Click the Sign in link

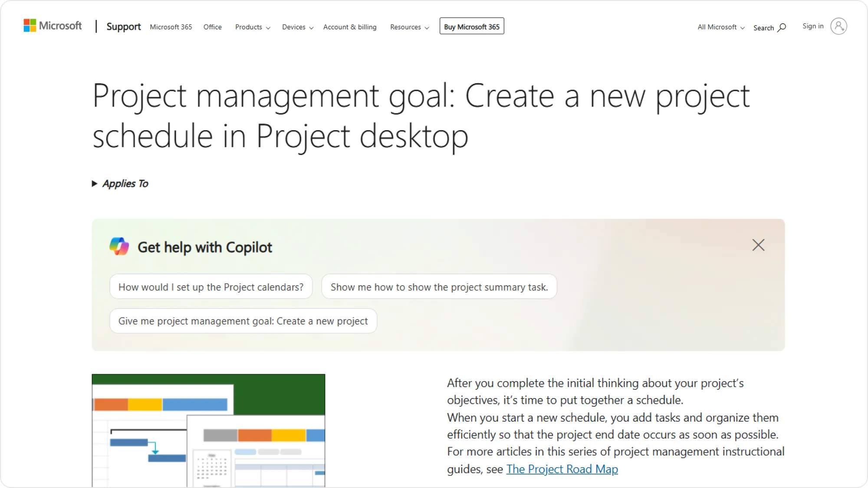813,26
